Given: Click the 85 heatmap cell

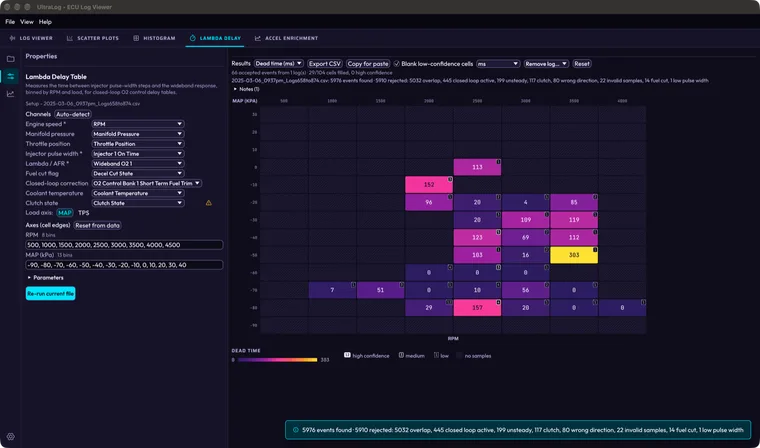Looking at the screenshot, I should click(x=574, y=202).
